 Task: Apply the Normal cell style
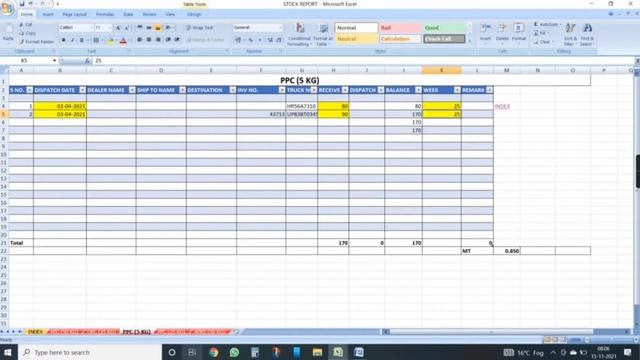point(356,28)
